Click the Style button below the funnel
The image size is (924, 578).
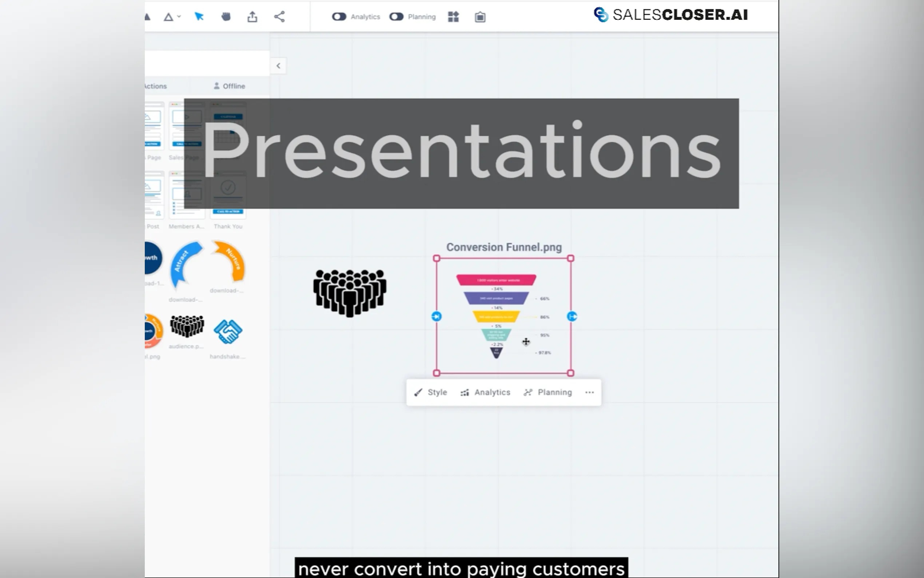click(x=430, y=392)
